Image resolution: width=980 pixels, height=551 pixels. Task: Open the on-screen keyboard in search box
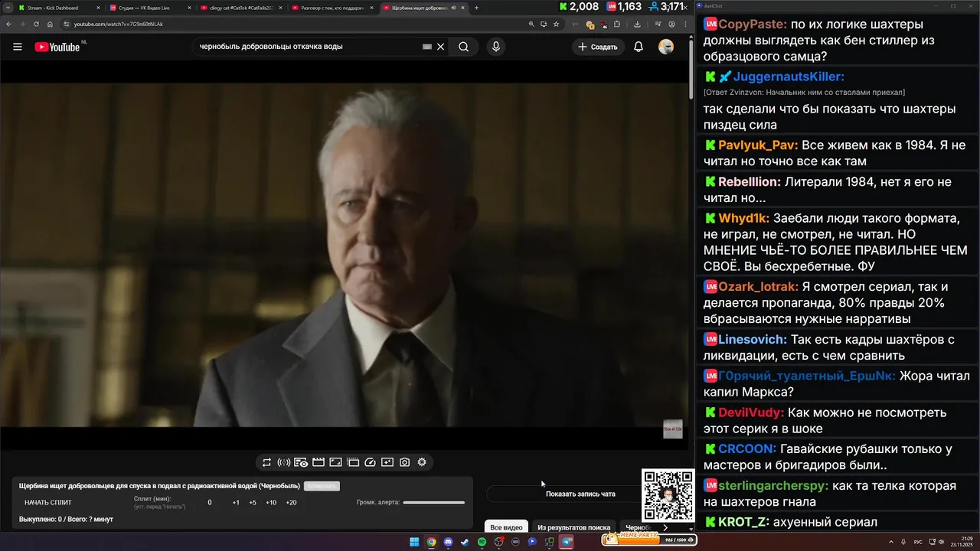point(427,47)
